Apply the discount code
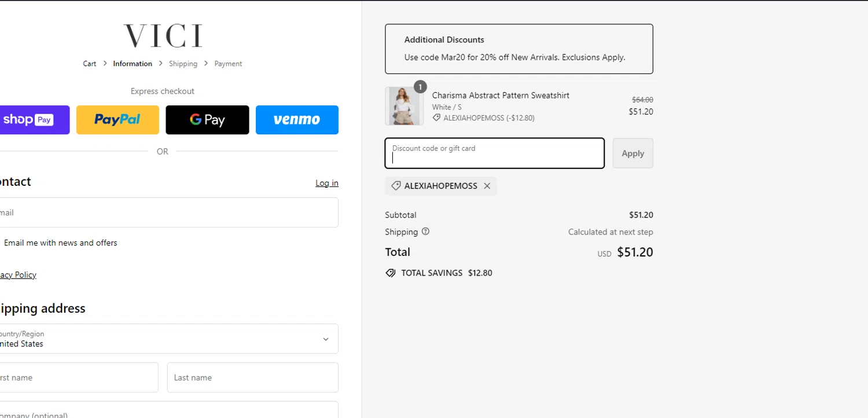This screenshot has width=868, height=418. click(633, 153)
